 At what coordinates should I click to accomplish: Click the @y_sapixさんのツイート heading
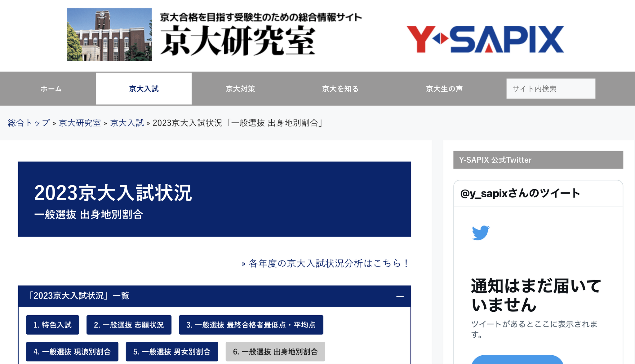coord(520,193)
